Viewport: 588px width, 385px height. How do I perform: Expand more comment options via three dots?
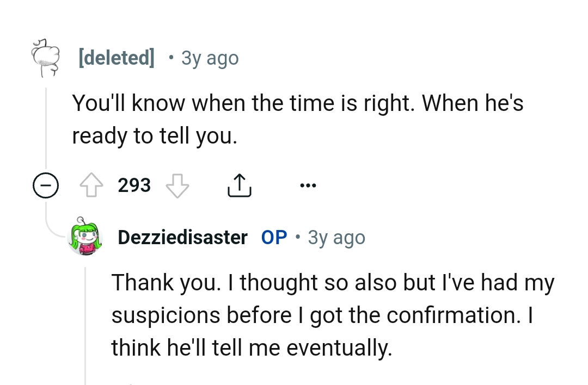[308, 185]
